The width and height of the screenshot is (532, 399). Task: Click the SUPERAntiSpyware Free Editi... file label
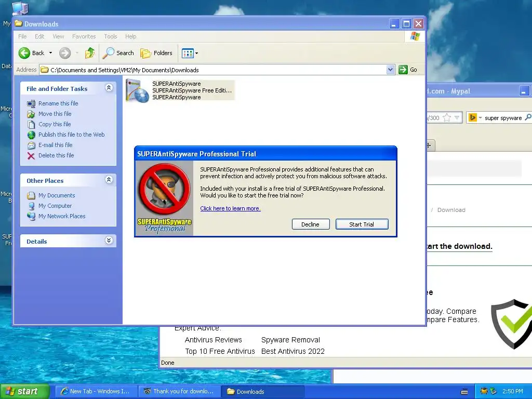192,90
